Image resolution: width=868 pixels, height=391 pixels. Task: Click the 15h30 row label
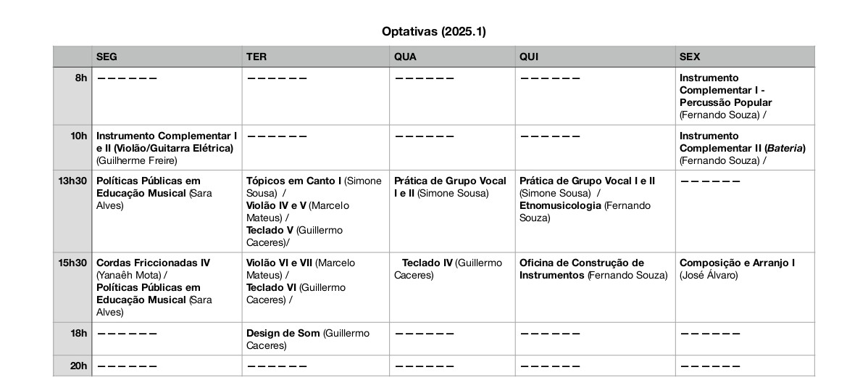(72, 263)
